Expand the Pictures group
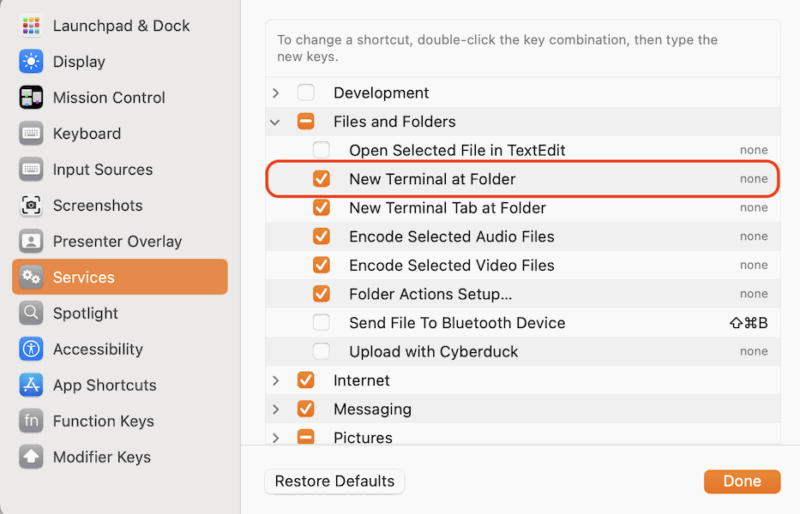The width and height of the screenshot is (800, 514). click(276, 438)
